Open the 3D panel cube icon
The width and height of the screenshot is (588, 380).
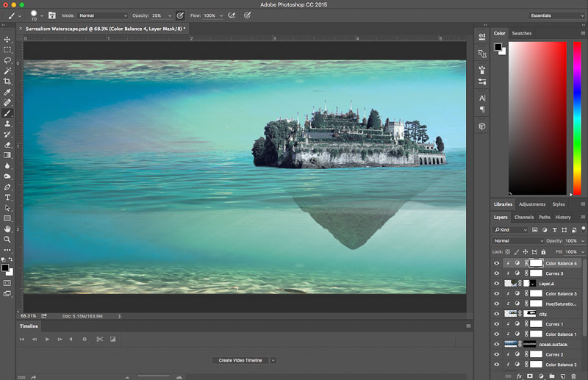click(x=482, y=126)
